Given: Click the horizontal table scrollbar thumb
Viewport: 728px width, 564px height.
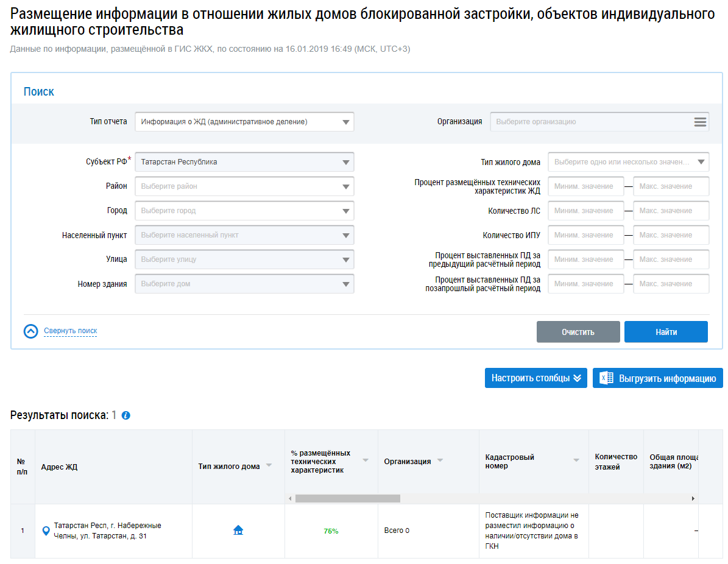Looking at the screenshot, I should [x=347, y=498].
